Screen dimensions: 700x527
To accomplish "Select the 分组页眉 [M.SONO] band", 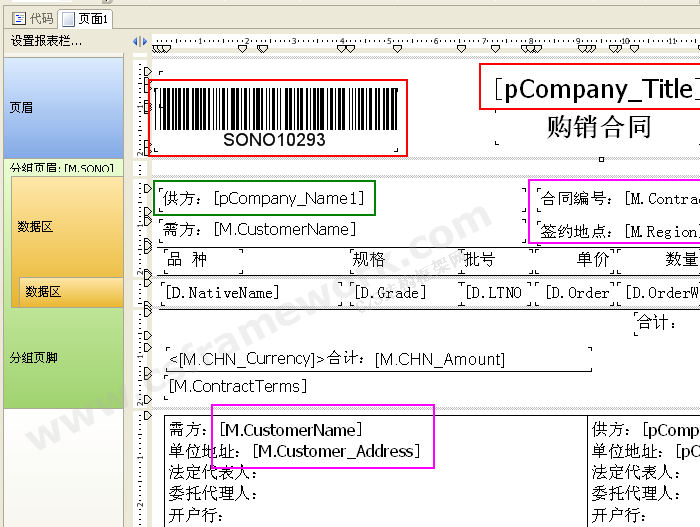I will point(62,168).
